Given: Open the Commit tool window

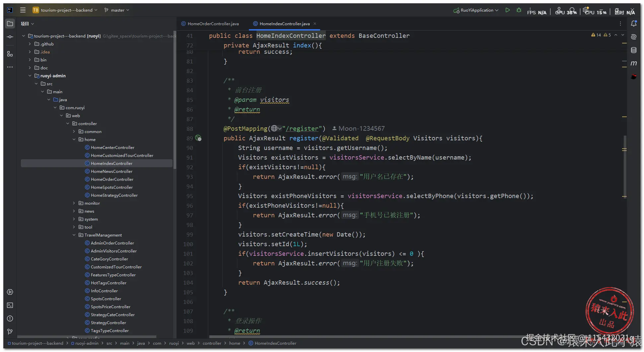Looking at the screenshot, I should [10, 37].
